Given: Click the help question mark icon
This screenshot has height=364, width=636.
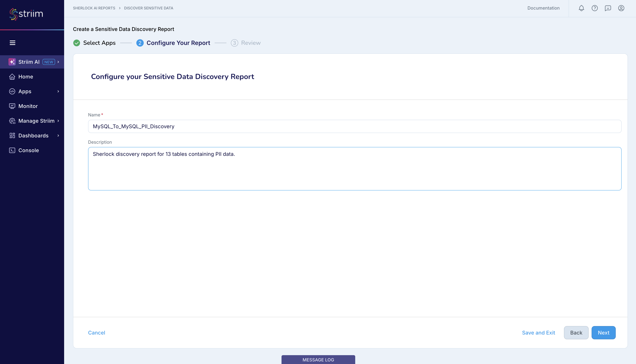Looking at the screenshot, I should 595,8.
